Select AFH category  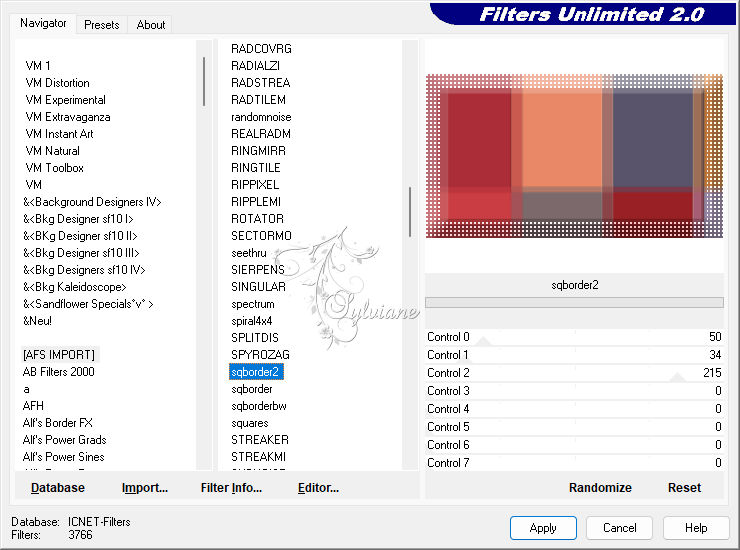pyautogui.click(x=33, y=406)
